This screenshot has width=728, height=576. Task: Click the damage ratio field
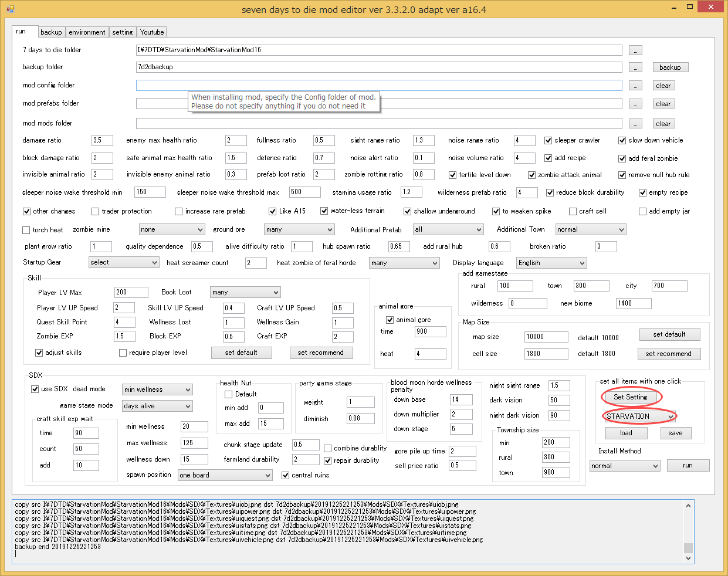(102, 141)
